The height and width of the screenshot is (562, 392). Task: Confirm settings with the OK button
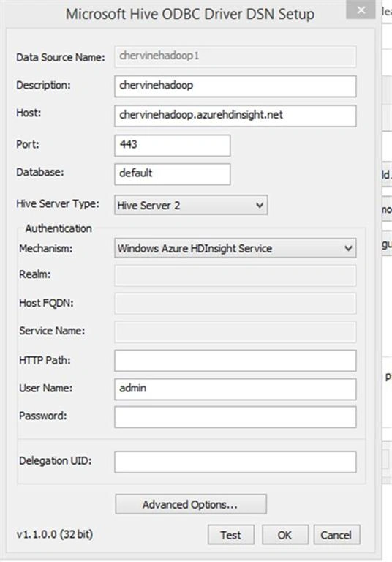click(285, 535)
